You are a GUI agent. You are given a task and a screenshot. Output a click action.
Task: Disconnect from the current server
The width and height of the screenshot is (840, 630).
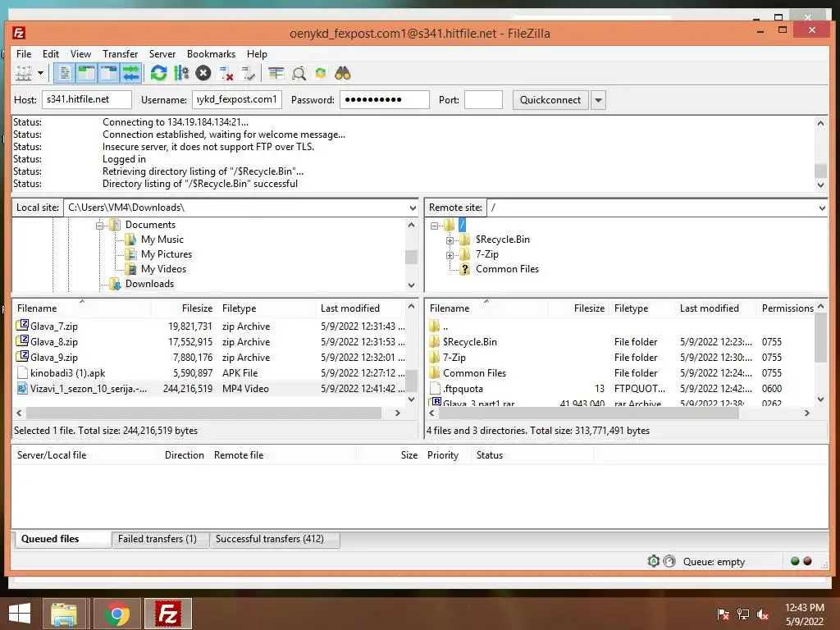click(x=226, y=73)
